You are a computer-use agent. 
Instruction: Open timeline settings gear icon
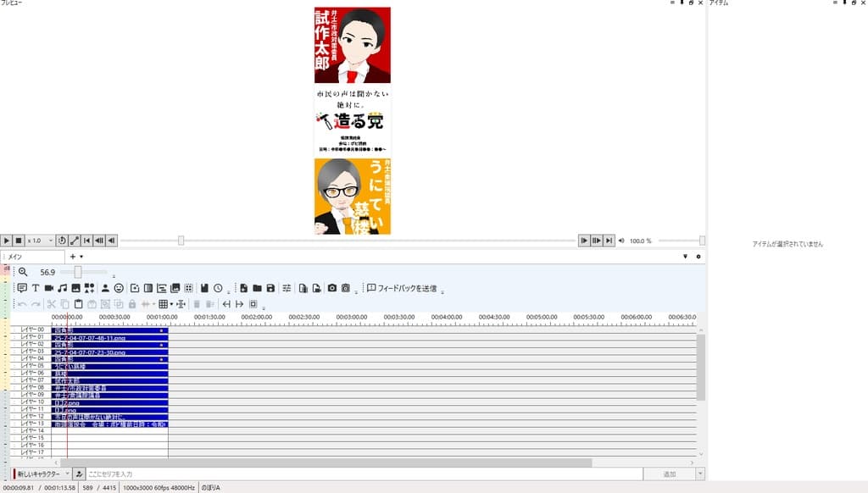coord(698,257)
